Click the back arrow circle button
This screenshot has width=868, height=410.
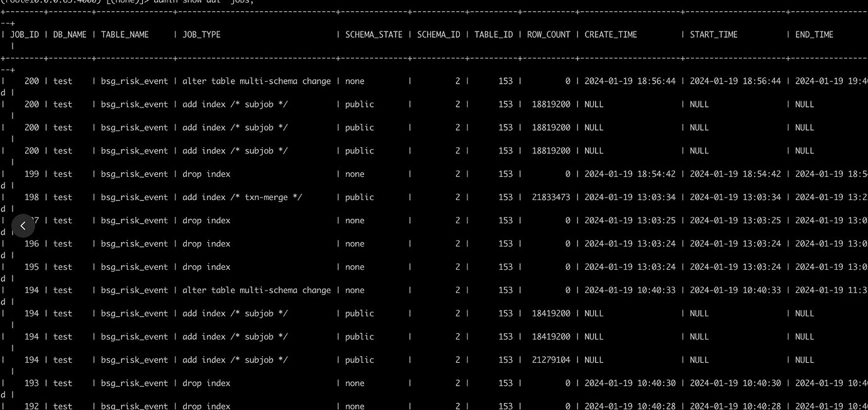click(23, 226)
